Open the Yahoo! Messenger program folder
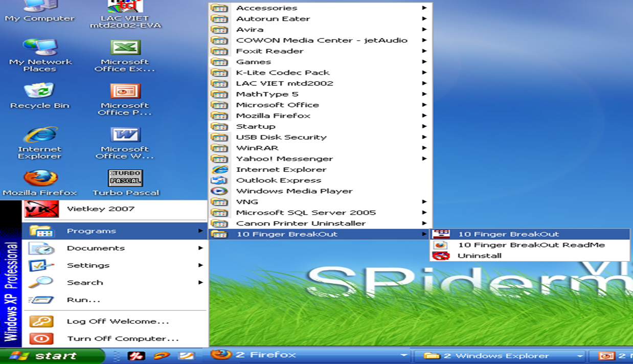This screenshot has width=633, height=364. [320, 158]
